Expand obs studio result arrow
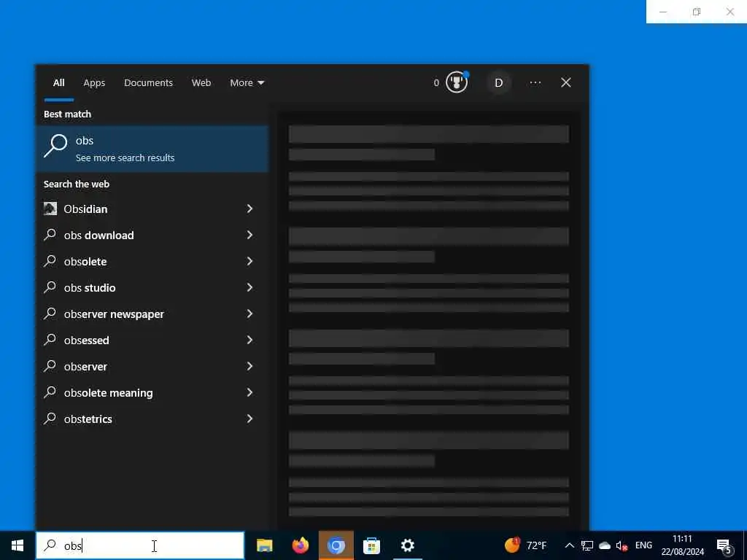The image size is (747, 560). point(249,287)
